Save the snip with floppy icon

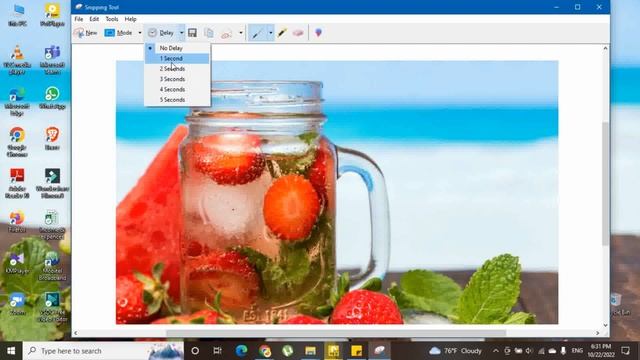pos(192,33)
